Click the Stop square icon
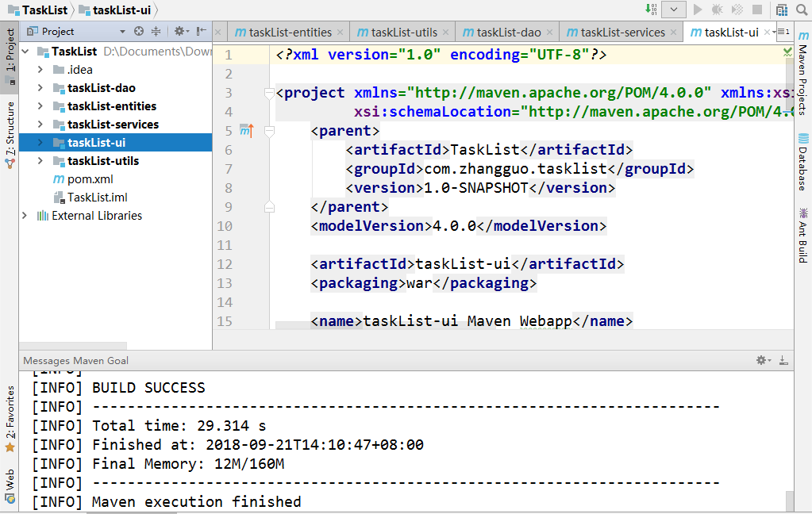812x514 pixels. 757,10
